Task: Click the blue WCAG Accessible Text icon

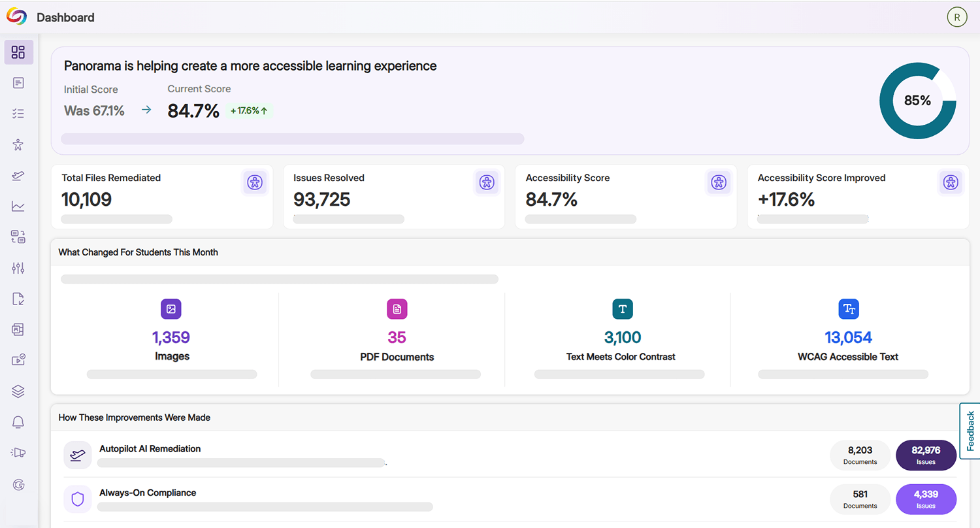Action: pyautogui.click(x=849, y=309)
